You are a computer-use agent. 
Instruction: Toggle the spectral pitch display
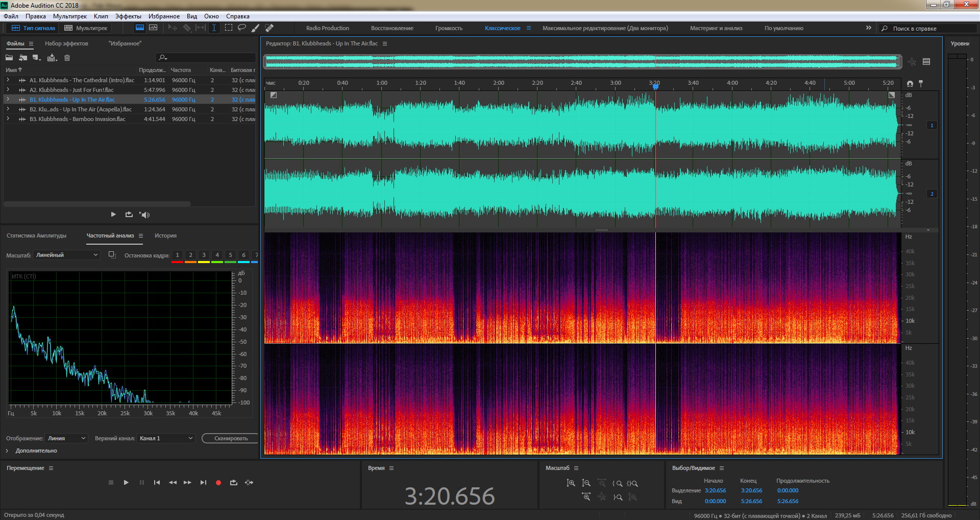[x=153, y=28]
